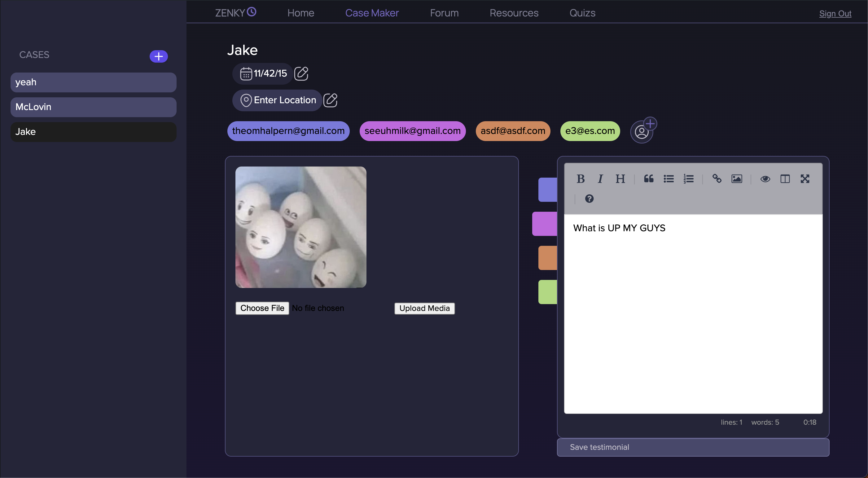Viewport: 868px width, 478px height.
Task: Sign out of the account
Action: 835,13
